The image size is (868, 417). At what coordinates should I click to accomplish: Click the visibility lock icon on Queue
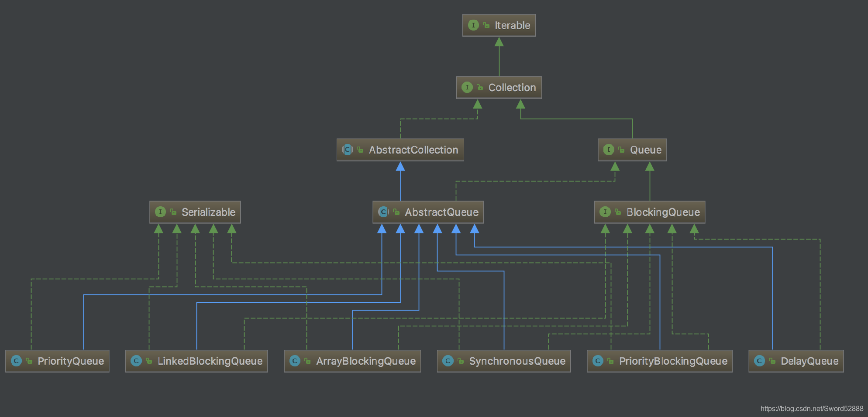621,150
